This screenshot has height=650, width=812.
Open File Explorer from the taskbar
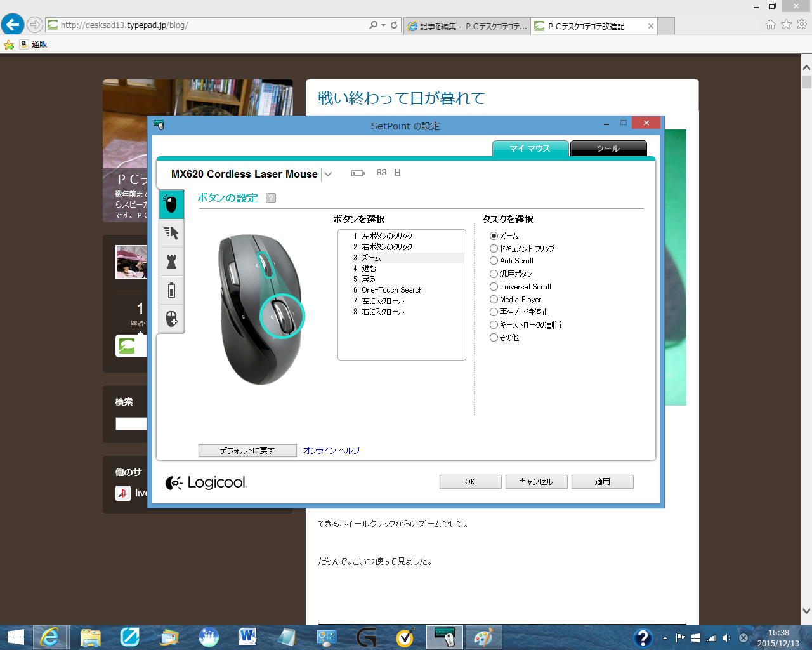(91, 637)
